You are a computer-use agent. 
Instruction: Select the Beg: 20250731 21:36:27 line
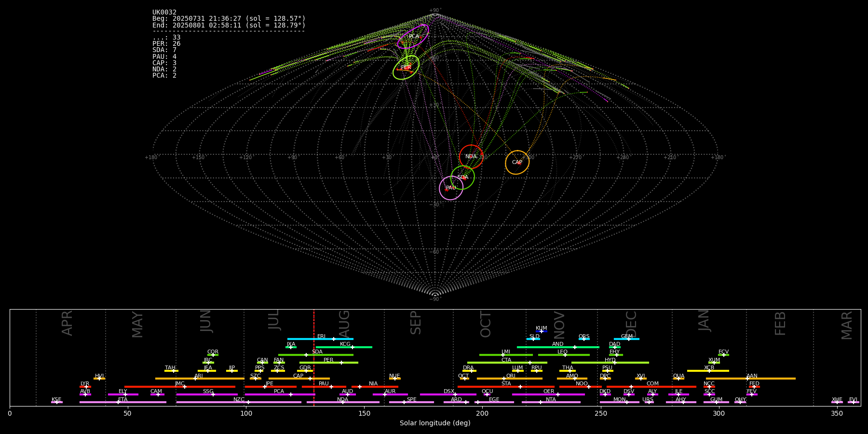(229, 19)
